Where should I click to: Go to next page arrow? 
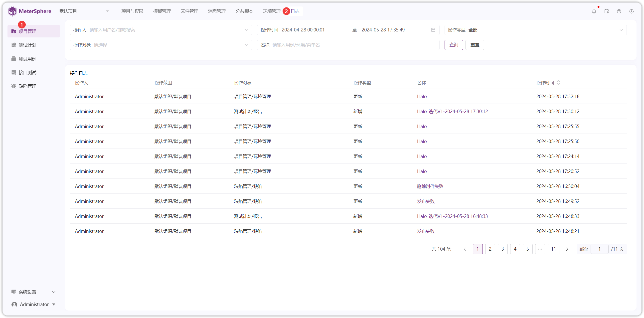(x=567, y=249)
